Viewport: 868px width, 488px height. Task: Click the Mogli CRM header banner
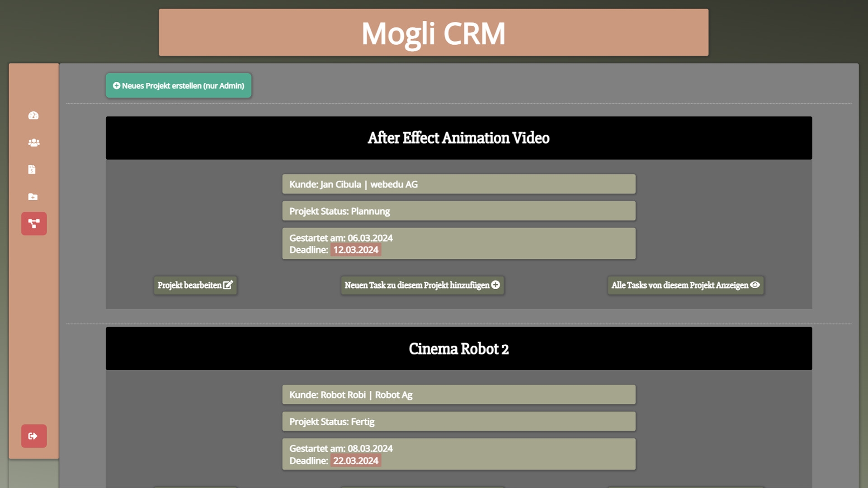pyautogui.click(x=433, y=33)
